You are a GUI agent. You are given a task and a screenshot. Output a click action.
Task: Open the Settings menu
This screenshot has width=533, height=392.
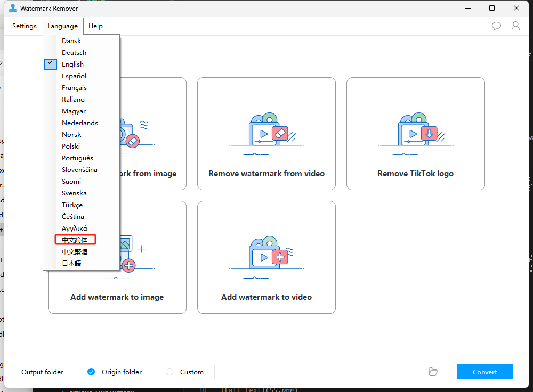(24, 26)
